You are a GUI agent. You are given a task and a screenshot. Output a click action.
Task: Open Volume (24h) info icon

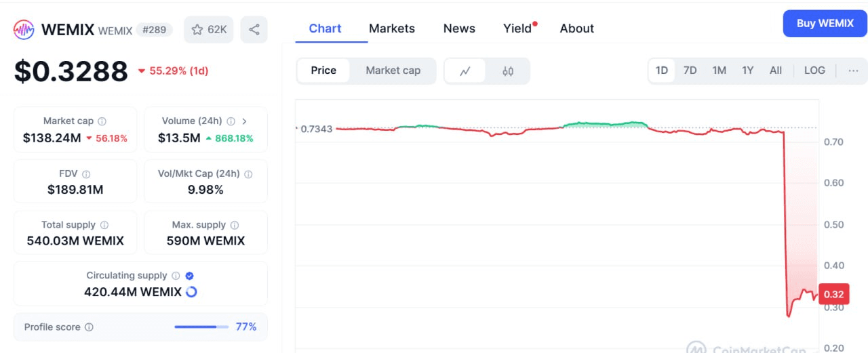tap(231, 121)
